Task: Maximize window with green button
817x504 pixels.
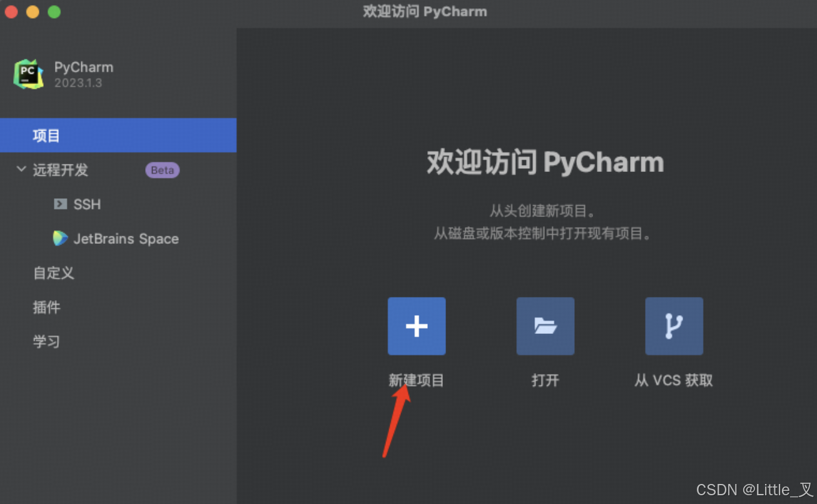Action: click(54, 12)
